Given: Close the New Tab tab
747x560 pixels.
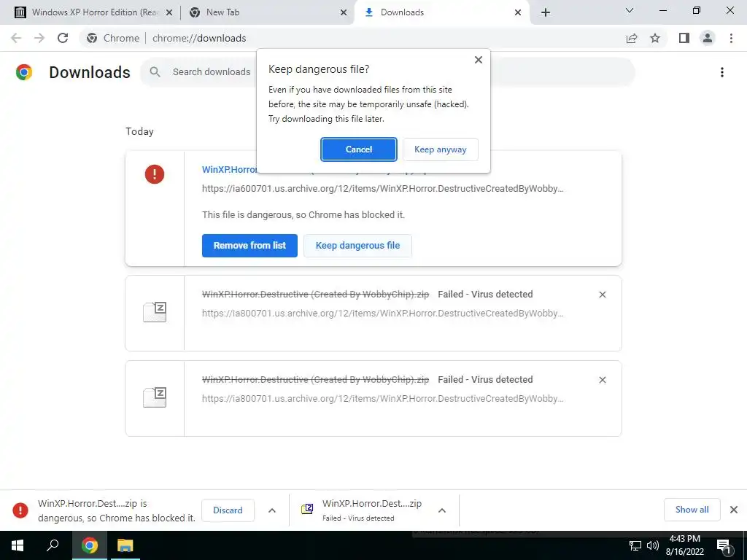Looking at the screenshot, I should point(343,12).
